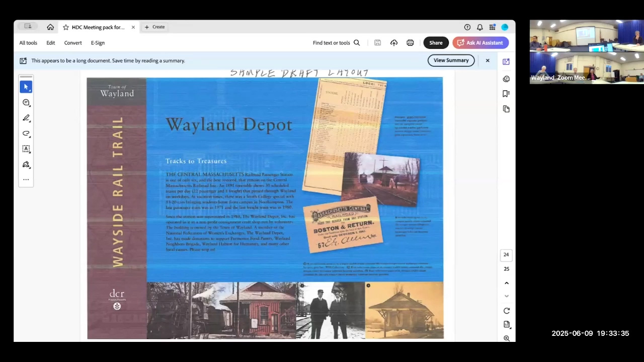This screenshot has width=644, height=362.
Task: Select the add text box tool
Action: [x=26, y=149]
